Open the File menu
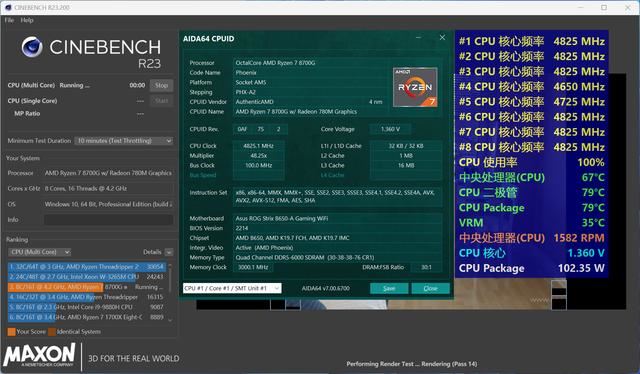The height and width of the screenshot is (374, 640). pos(9,20)
